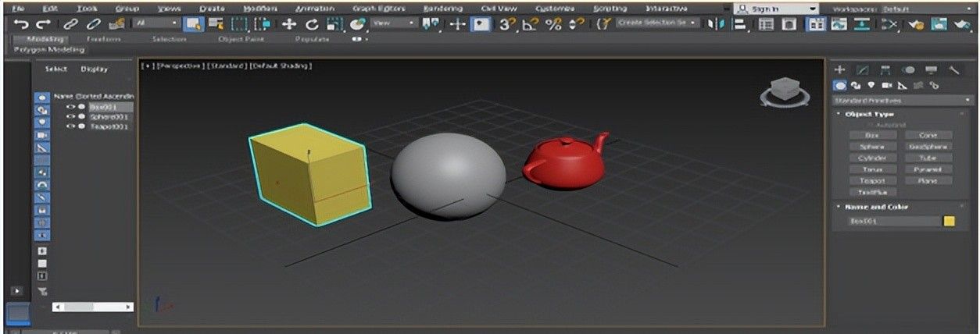
Task: Open the selection filter All dropdown
Action: (156, 24)
